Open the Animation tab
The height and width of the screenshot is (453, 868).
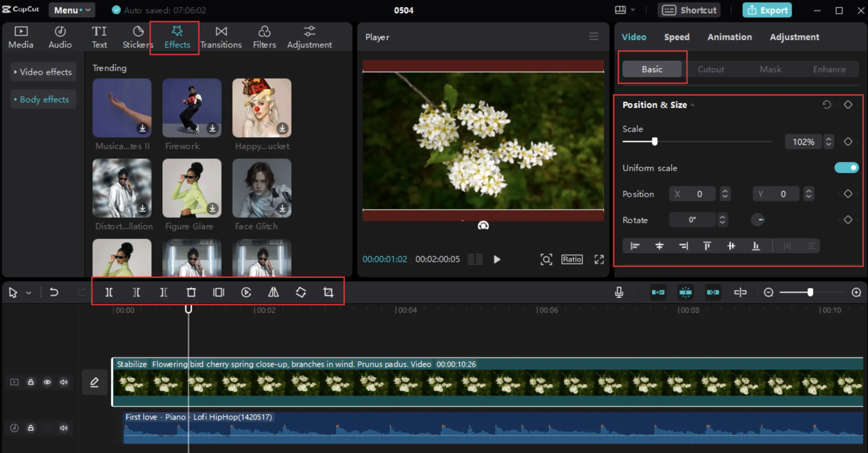point(730,37)
